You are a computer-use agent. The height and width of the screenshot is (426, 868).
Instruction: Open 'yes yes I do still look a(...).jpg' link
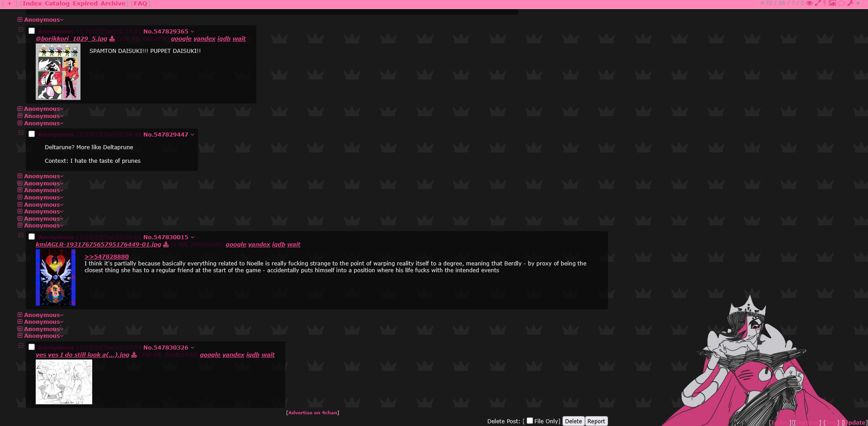83,355
